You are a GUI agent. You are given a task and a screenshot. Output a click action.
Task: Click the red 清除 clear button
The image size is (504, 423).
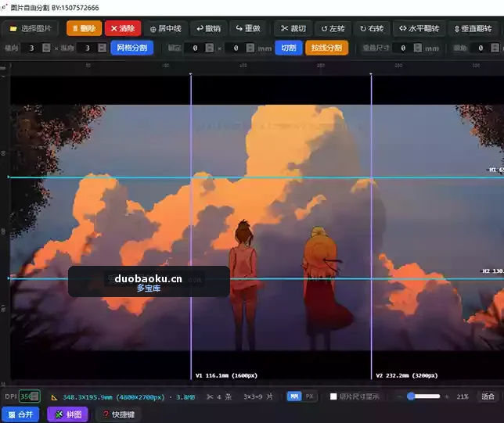[x=123, y=29]
